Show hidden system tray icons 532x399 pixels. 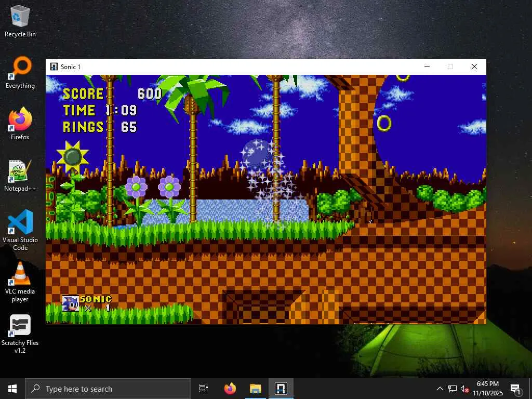(x=440, y=389)
